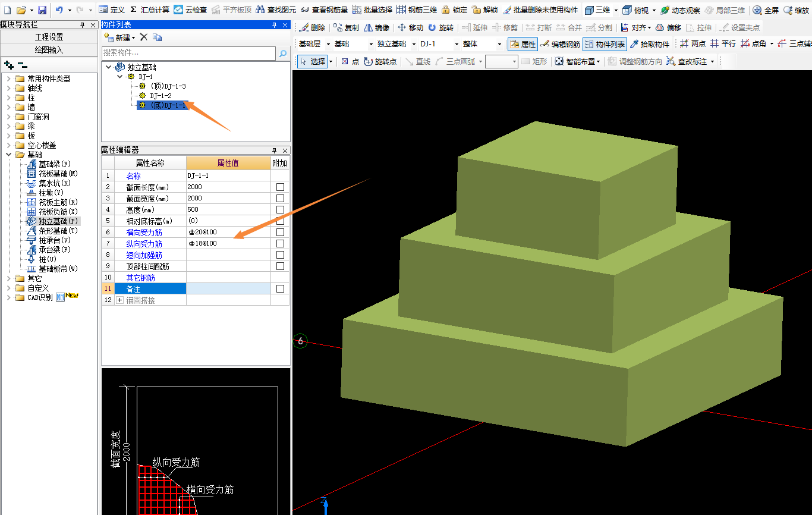Launch the 云检查 cloud check
Viewport: 812px width, 515px height.
[x=190, y=10]
